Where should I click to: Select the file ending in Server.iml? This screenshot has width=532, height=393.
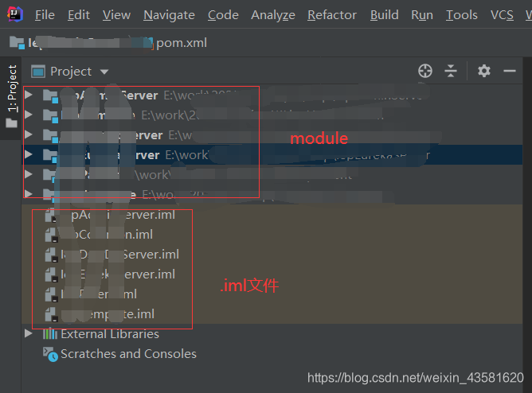(x=119, y=255)
